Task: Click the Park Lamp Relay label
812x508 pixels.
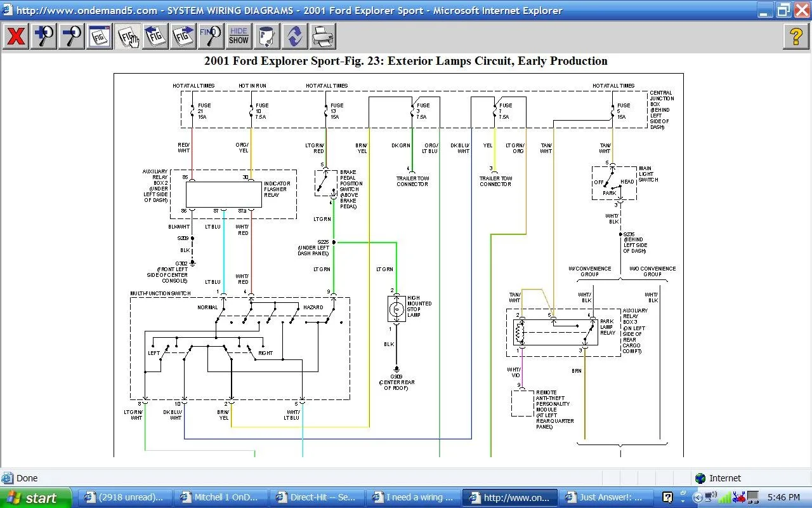Action: pyautogui.click(x=608, y=327)
